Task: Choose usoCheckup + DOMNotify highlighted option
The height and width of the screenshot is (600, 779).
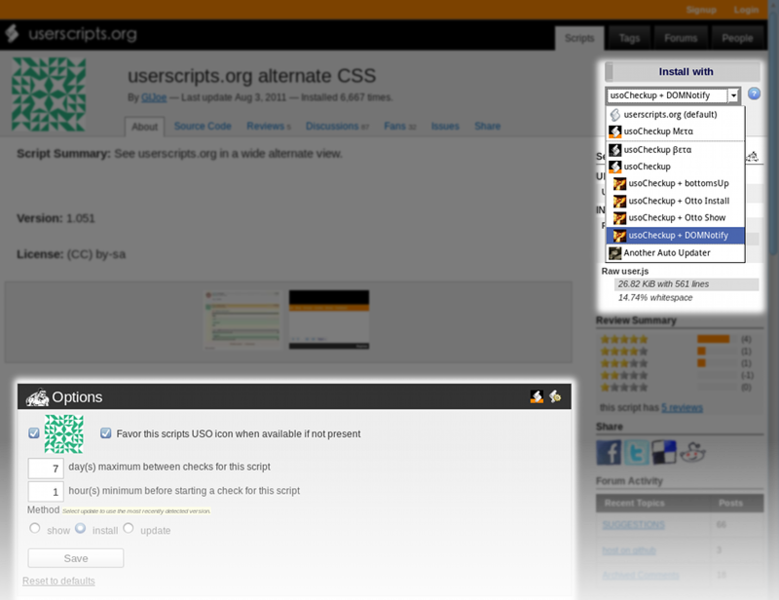Action: [676, 235]
